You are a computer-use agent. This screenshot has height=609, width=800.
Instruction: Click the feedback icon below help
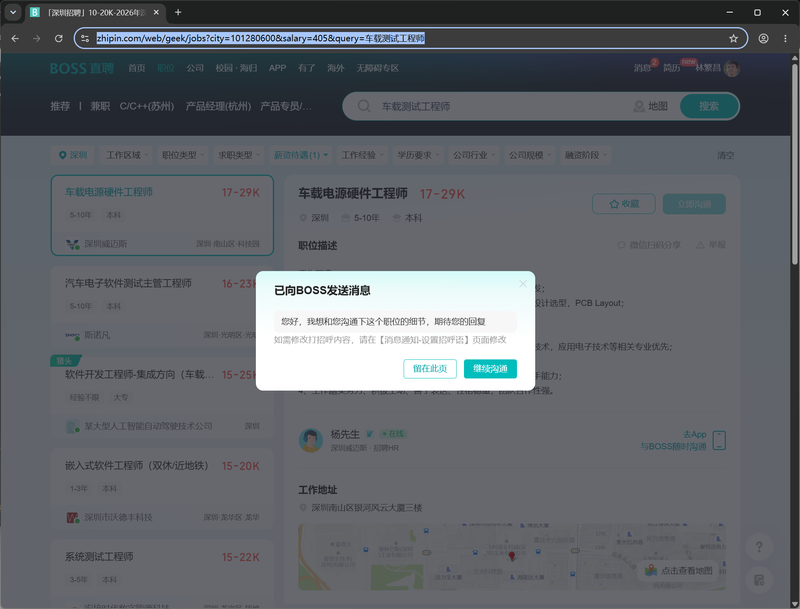(759, 580)
